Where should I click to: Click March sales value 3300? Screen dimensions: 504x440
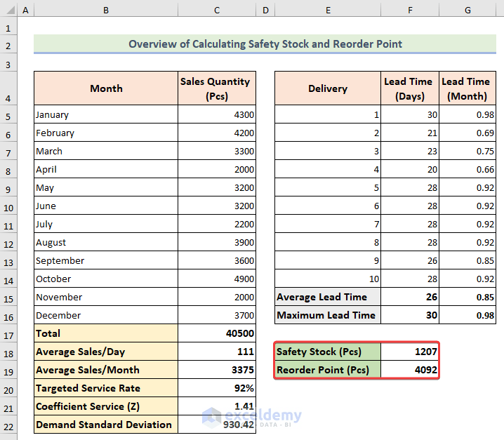217,151
